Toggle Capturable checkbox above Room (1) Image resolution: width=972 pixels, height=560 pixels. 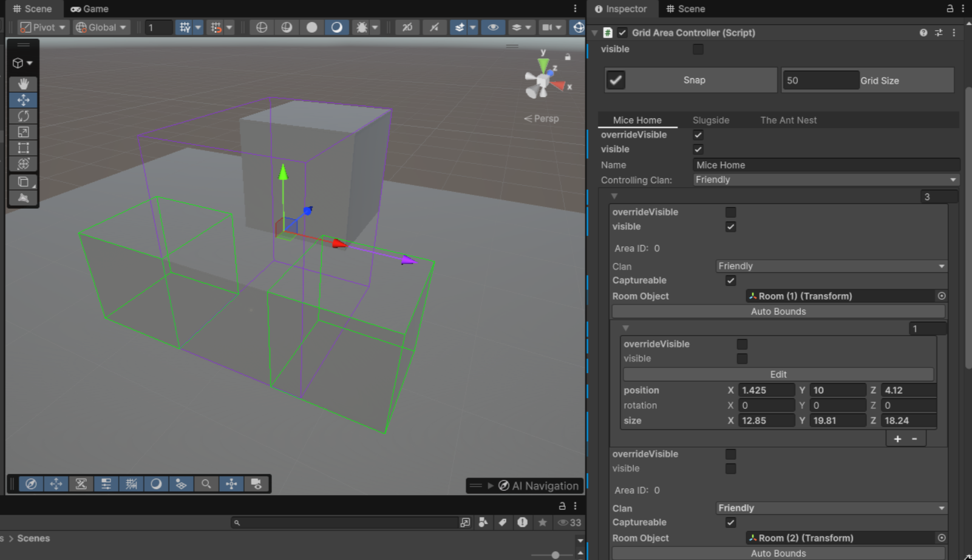[730, 281]
